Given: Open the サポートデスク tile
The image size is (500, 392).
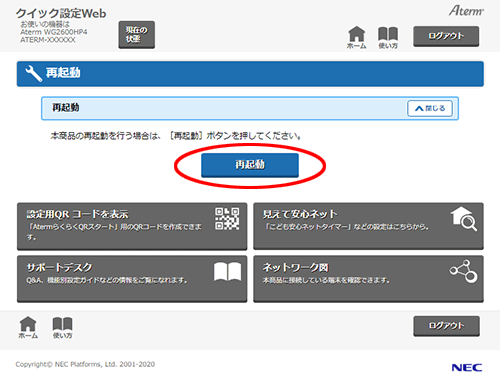Looking at the screenshot, I should click(x=132, y=279).
